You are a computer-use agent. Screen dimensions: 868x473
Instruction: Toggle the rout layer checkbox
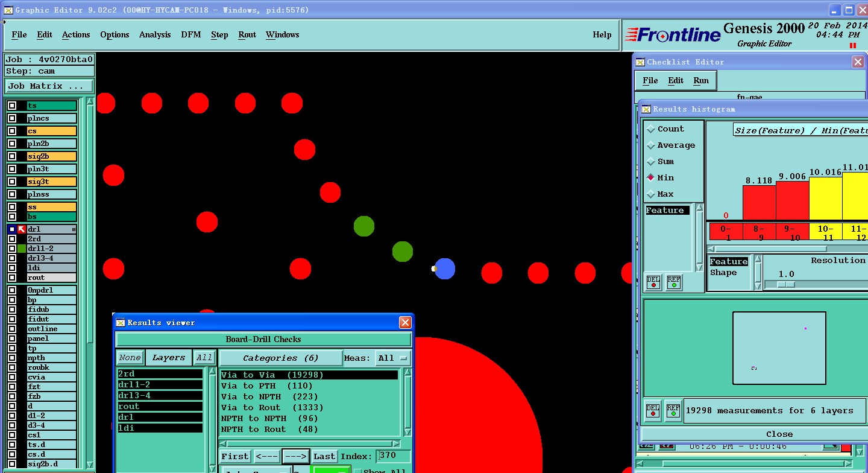[11, 278]
